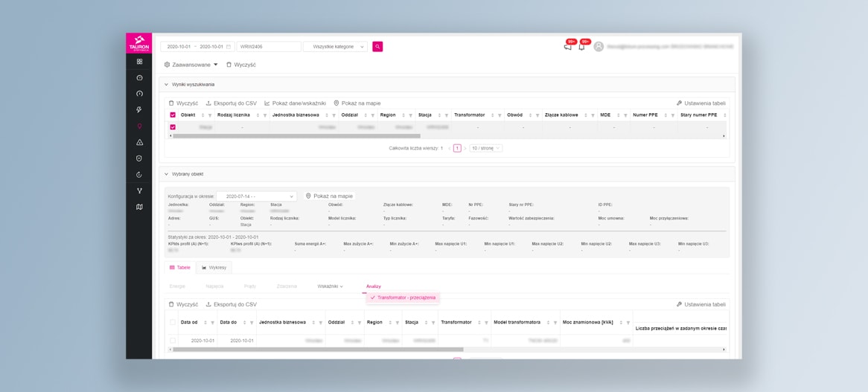Image resolution: width=868 pixels, height=392 pixels.
Task: Click the megaphone announcements icon
Action: point(567,47)
